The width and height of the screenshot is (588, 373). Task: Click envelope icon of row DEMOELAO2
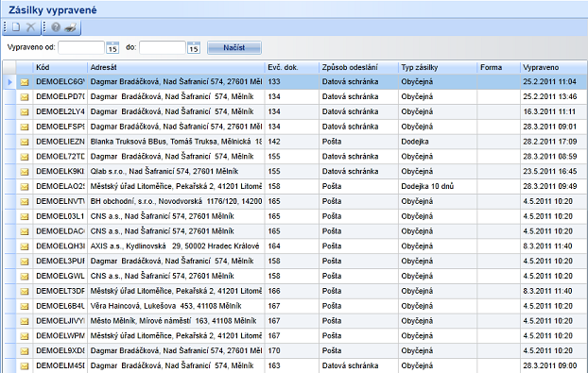tap(25, 187)
